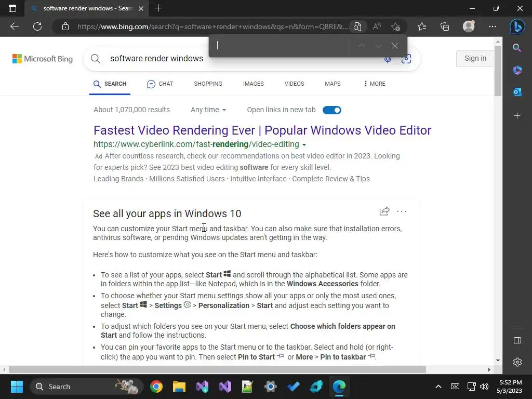Open more options for the answer card
Image resolution: width=532 pixels, height=399 pixels.
[x=402, y=211]
